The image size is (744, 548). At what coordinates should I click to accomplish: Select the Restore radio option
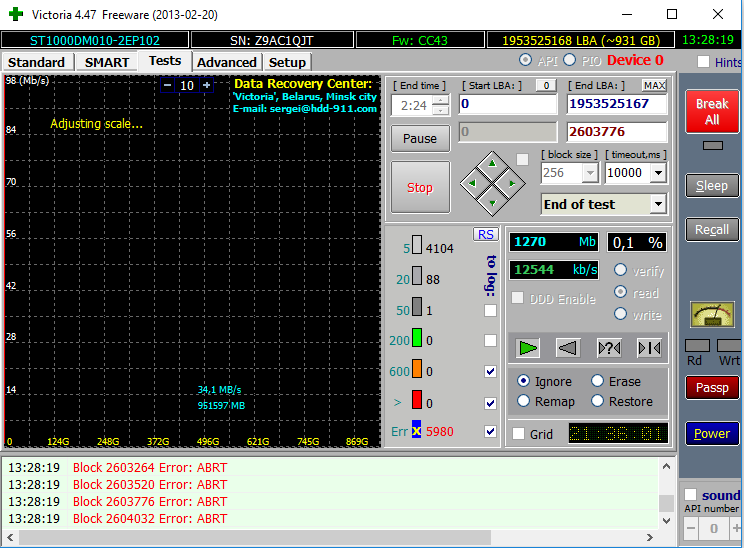tap(597, 401)
